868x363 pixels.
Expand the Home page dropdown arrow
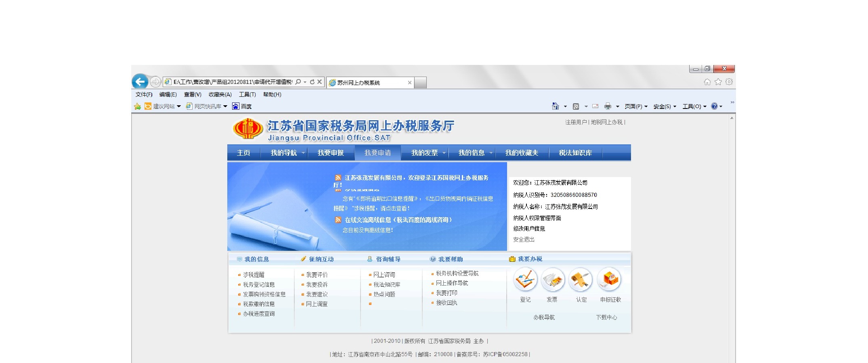(x=565, y=106)
